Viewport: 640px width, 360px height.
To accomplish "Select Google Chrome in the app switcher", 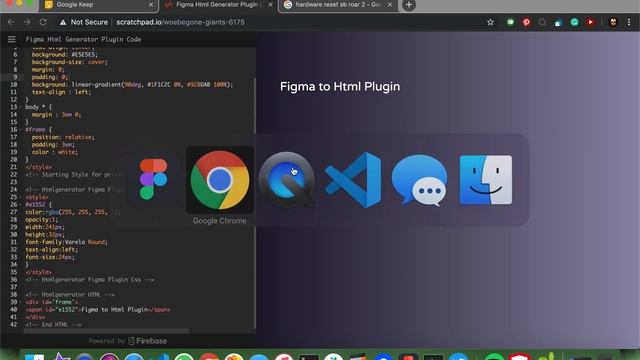I will [220, 180].
